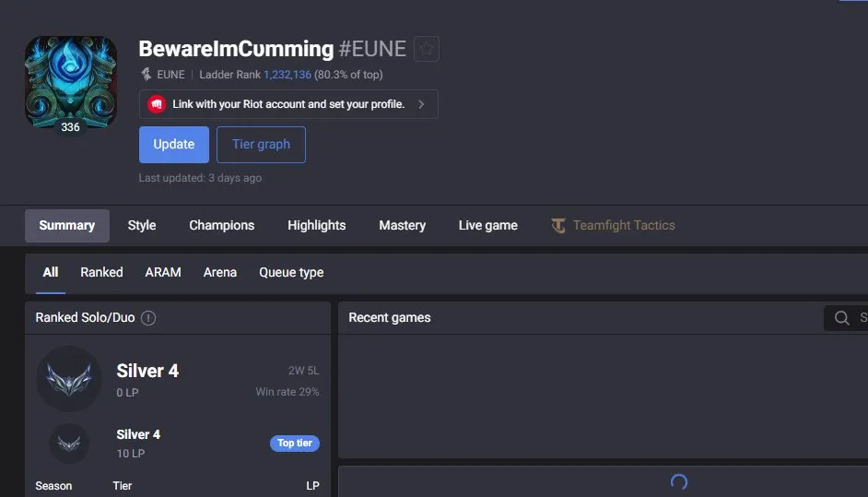Viewport: 868px width, 497px height.
Task: Click the '2W 5L' record text
Action: [x=303, y=371]
